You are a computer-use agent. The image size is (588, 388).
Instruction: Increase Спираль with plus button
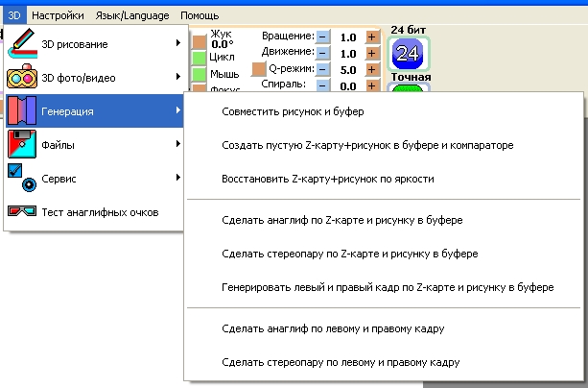click(x=372, y=85)
